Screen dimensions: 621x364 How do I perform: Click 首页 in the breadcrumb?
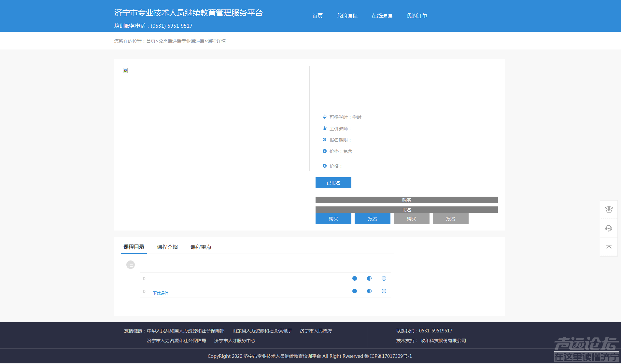tap(151, 41)
